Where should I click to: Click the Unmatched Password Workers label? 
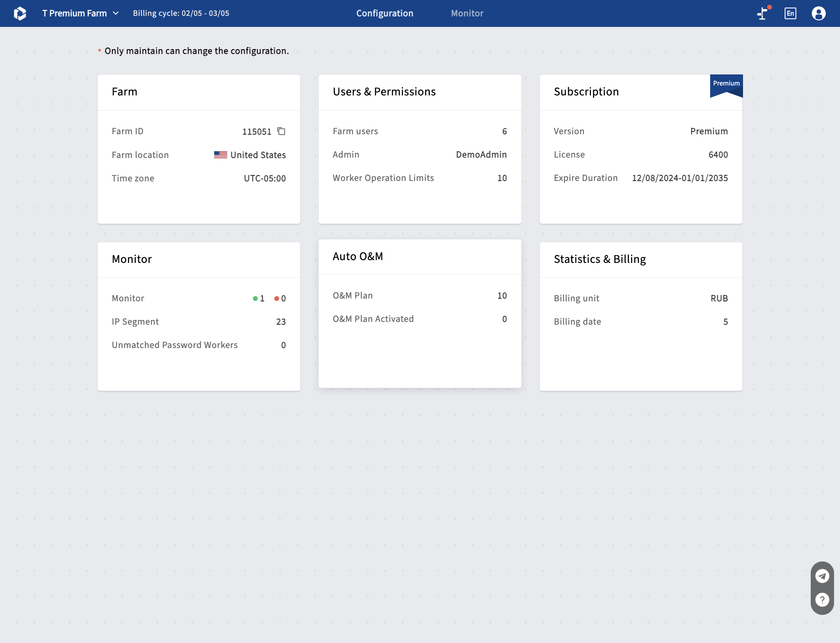coord(175,345)
